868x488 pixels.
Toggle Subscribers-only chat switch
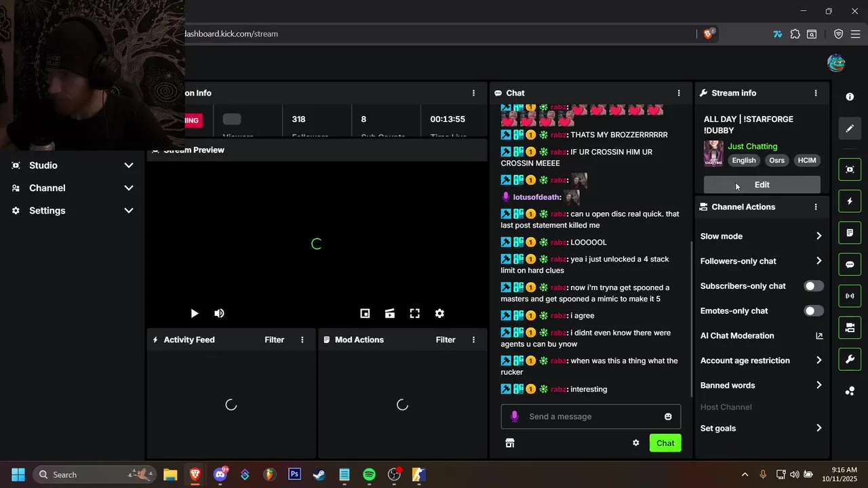pyautogui.click(x=814, y=286)
